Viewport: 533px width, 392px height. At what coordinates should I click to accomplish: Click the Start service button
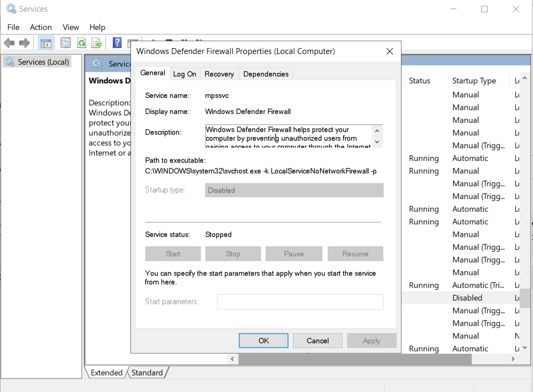tap(173, 254)
